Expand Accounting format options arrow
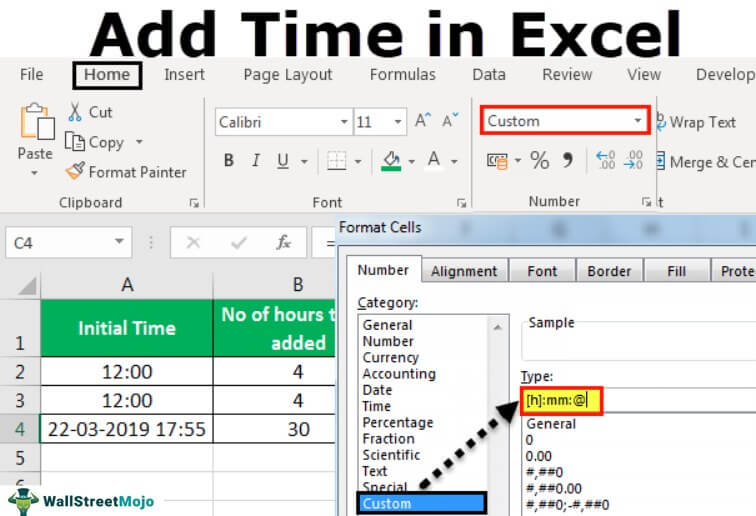 [x=518, y=161]
